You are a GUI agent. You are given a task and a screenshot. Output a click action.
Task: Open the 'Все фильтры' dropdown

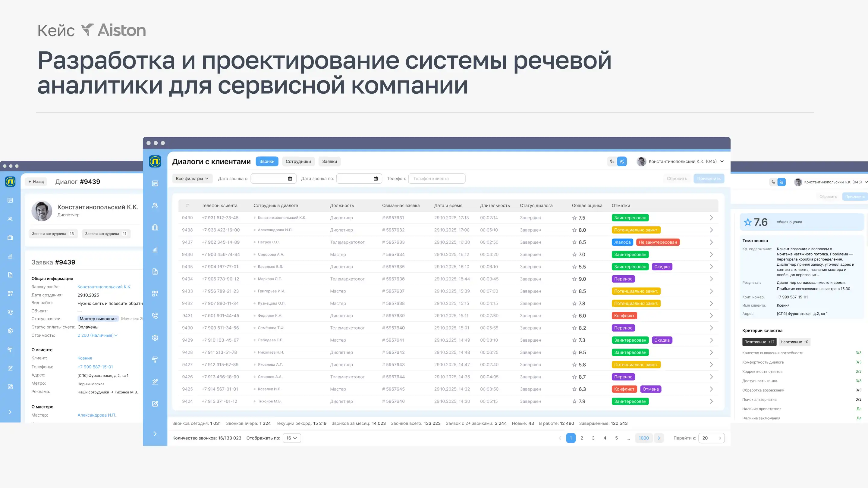[x=192, y=179]
